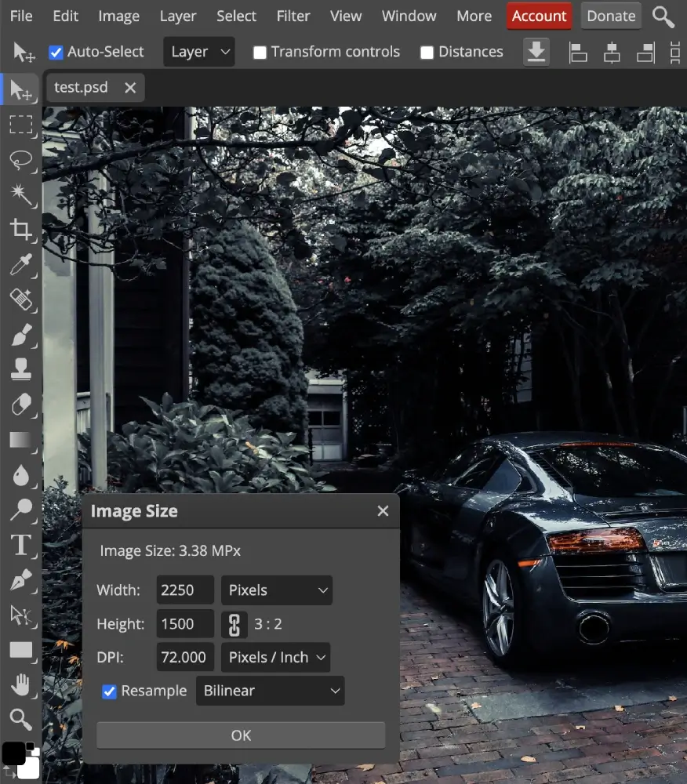Open the Pixels unit dropdown
687x784 pixels.
tap(276, 590)
